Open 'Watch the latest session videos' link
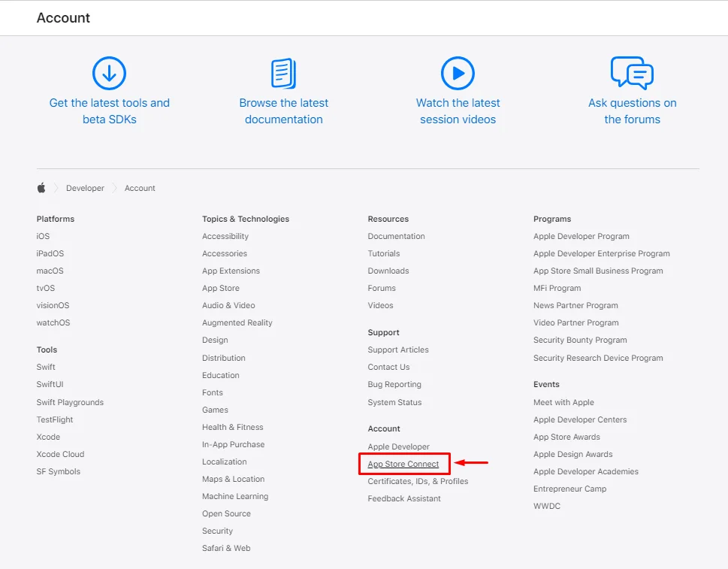 point(458,111)
